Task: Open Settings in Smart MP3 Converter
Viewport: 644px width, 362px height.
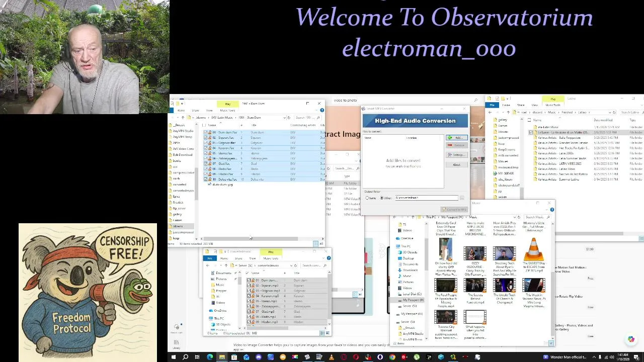Action: [x=456, y=155]
